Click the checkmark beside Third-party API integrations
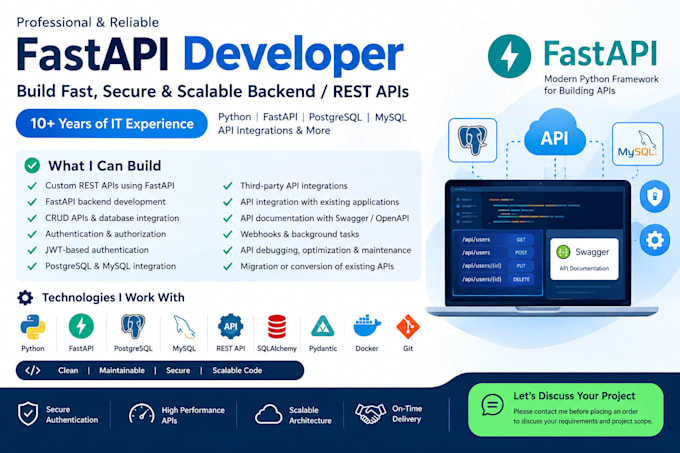 228,186
